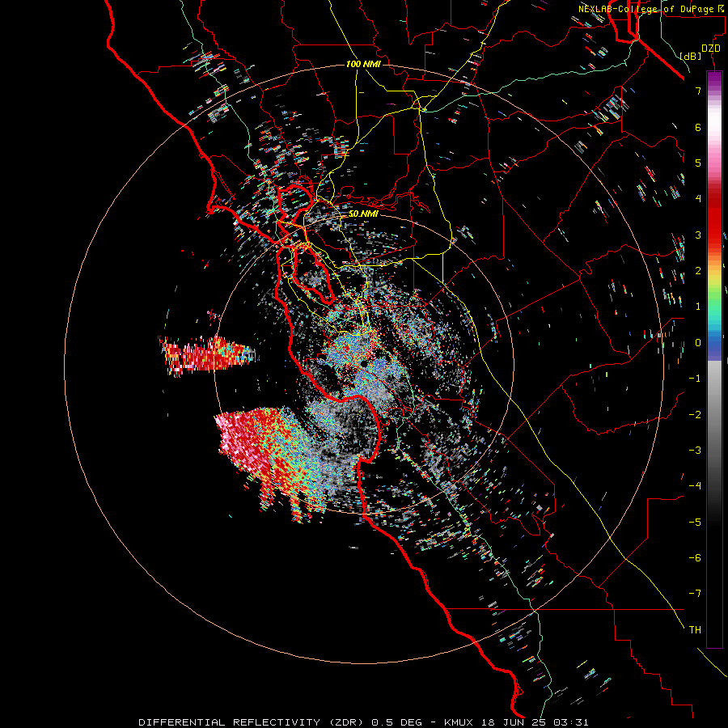Click the "DZD" legend title
The height and width of the screenshot is (728, 728).
point(710,49)
